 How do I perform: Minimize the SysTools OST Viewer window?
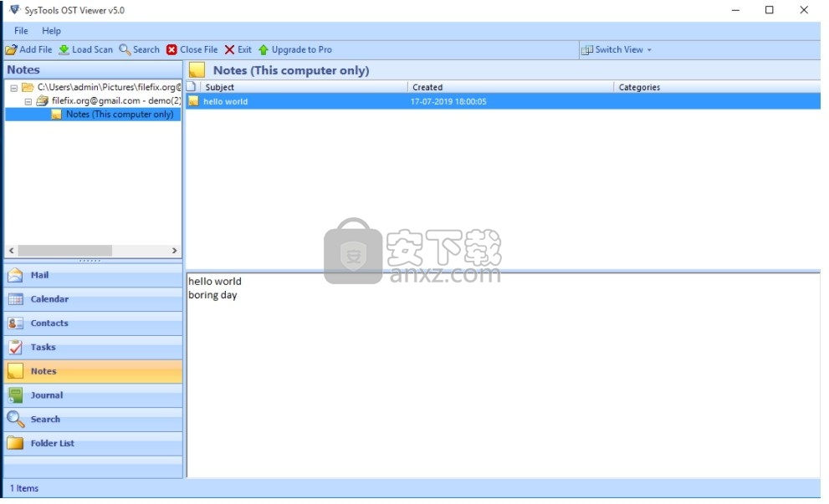click(735, 10)
